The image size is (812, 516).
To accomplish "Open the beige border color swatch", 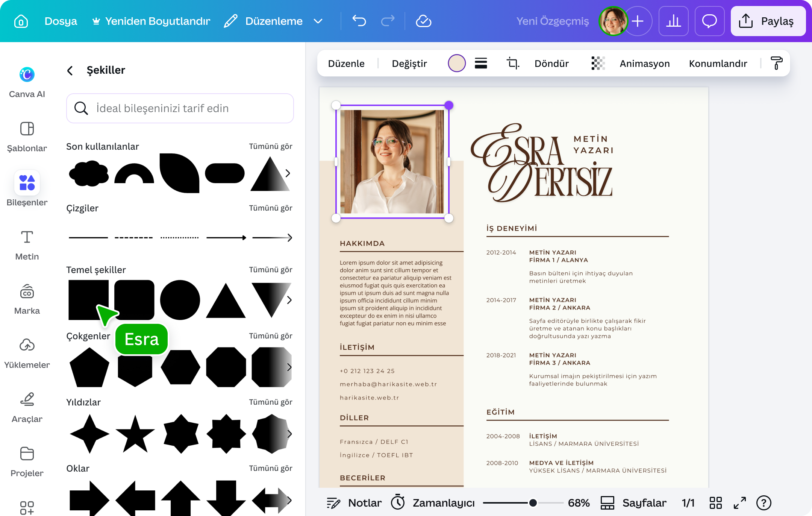I will (457, 63).
